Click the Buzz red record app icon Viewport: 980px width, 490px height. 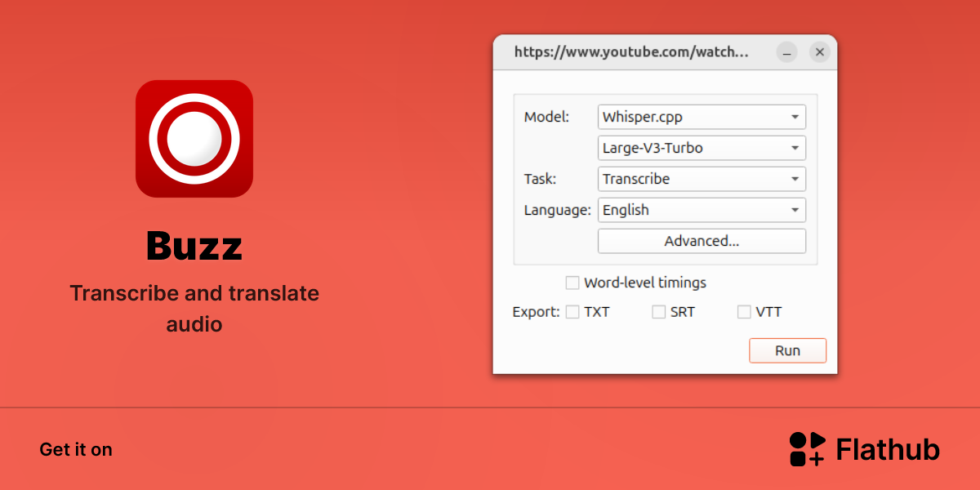pos(194,139)
